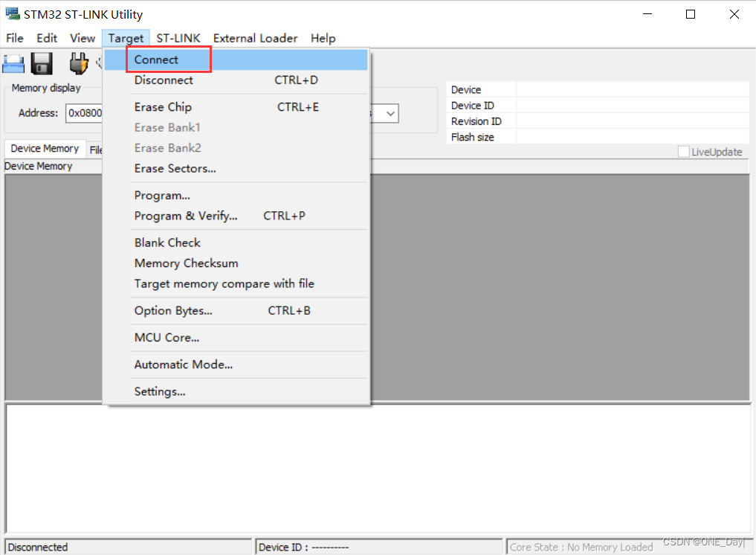Select Erase Sectors... menu entry
The width and height of the screenshot is (756, 555).
click(x=236, y=168)
